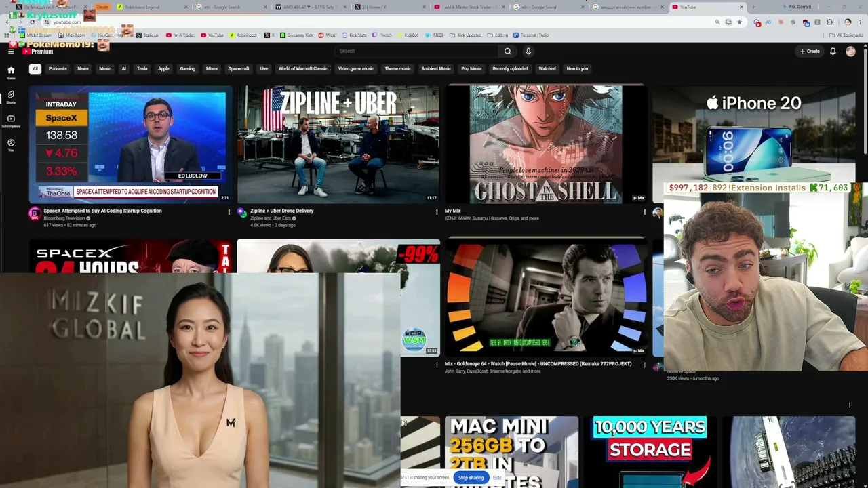
Task: Open Twitch bookmark
Action: tap(383, 35)
